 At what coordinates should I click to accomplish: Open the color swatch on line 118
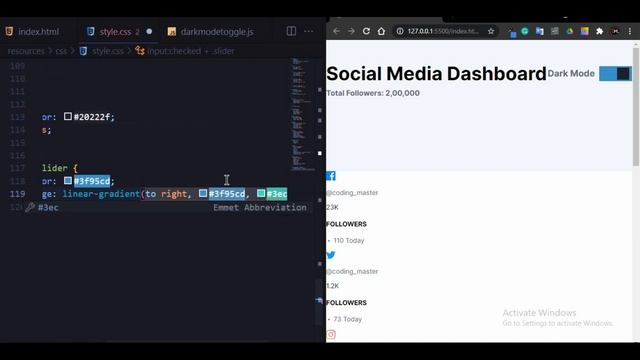tap(68, 181)
